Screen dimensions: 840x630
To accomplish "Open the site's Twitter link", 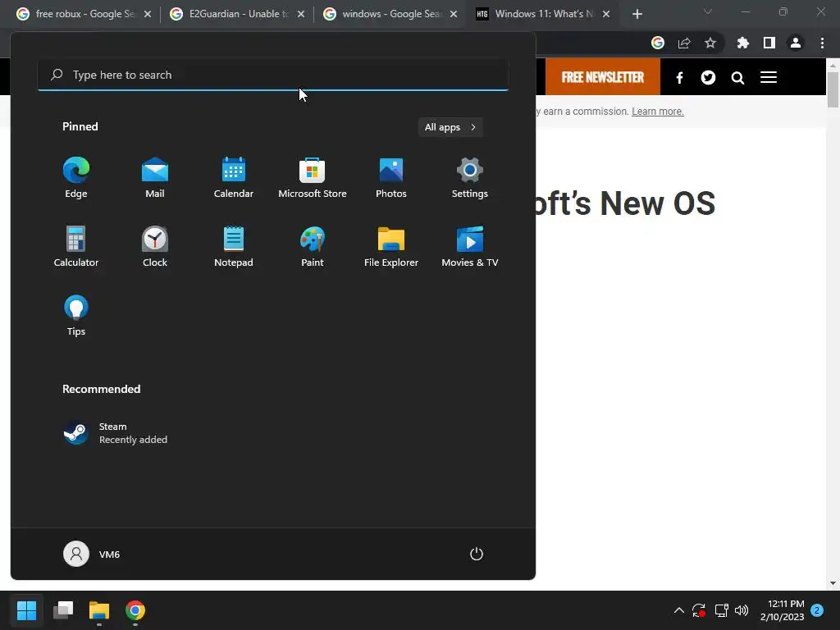I will 708,78.
